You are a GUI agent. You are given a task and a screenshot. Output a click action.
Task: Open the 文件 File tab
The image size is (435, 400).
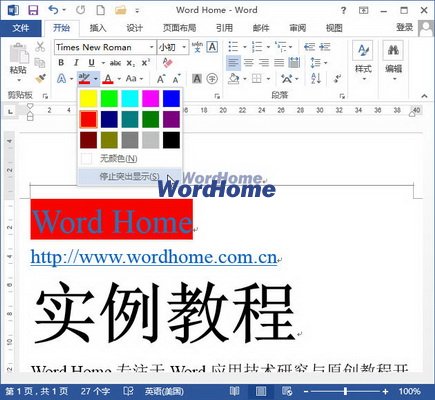click(x=21, y=28)
